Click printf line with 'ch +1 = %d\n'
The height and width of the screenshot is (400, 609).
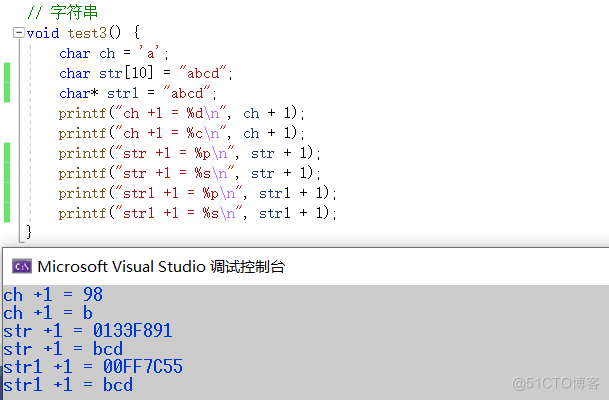pyautogui.click(x=181, y=113)
